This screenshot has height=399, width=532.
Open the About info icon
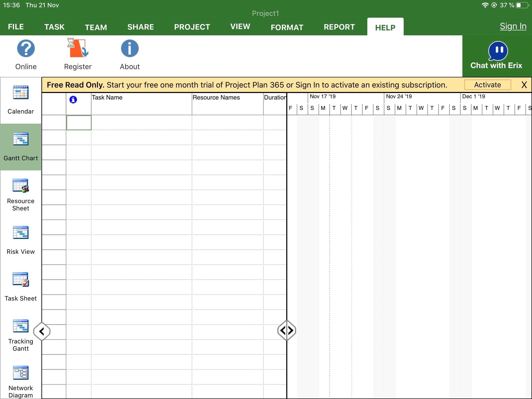pyautogui.click(x=130, y=49)
